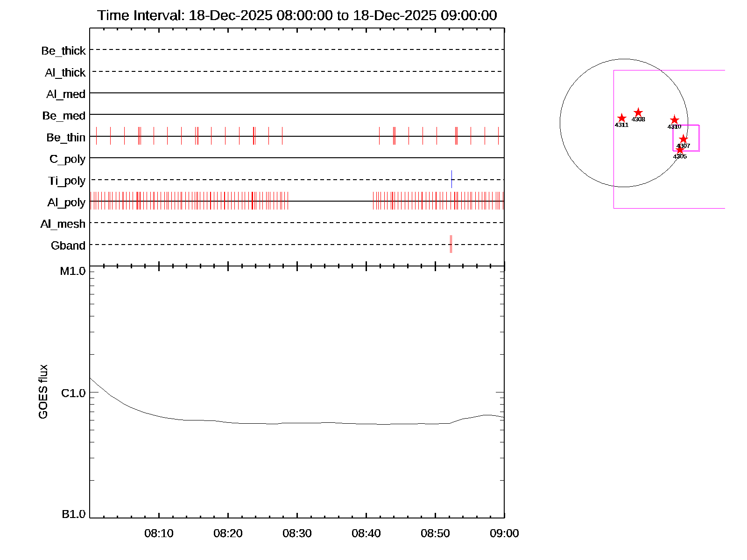Click the M1.0 flux axis label
This screenshot has height=560, width=747.
click(73, 271)
